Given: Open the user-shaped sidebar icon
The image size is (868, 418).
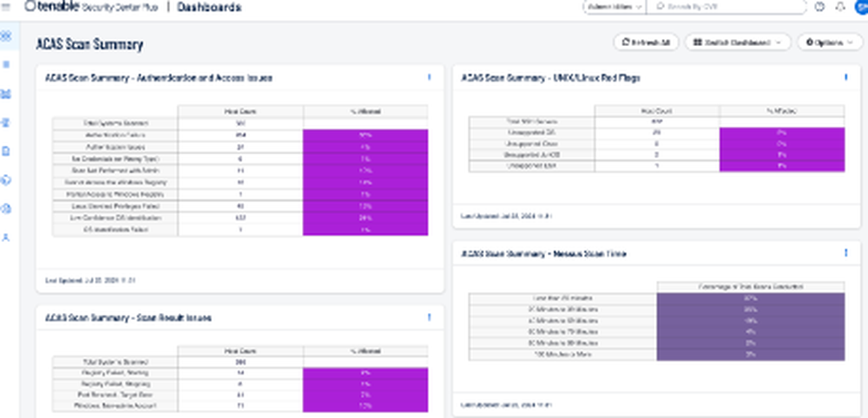Looking at the screenshot, I should coord(7,238).
